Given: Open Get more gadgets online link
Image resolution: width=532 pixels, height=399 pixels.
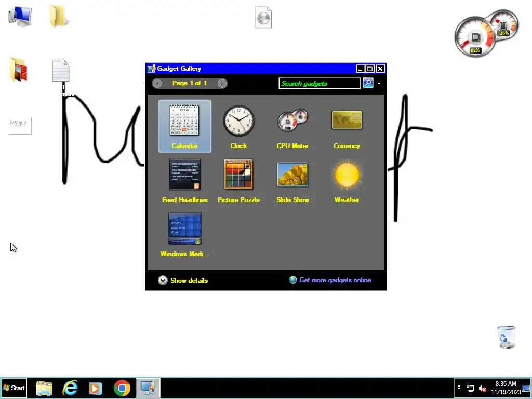Looking at the screenshot, I should (x=335, y=280).
